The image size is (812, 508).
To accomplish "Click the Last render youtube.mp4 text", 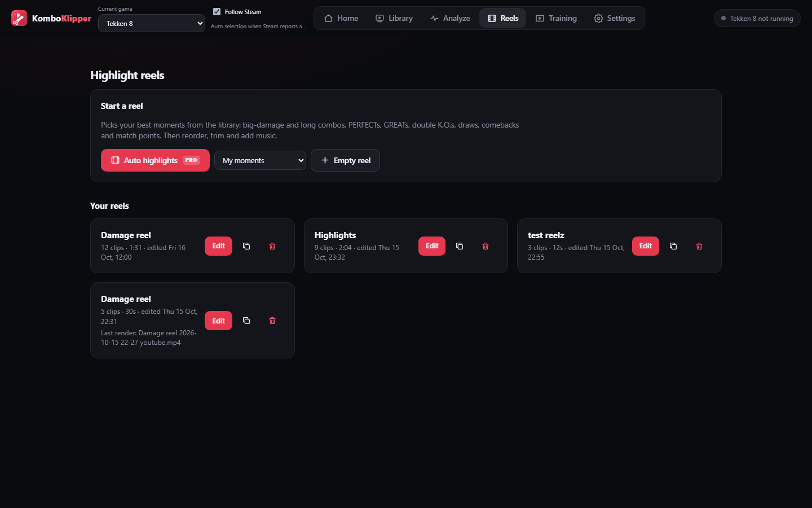I will tap(149, 338).
